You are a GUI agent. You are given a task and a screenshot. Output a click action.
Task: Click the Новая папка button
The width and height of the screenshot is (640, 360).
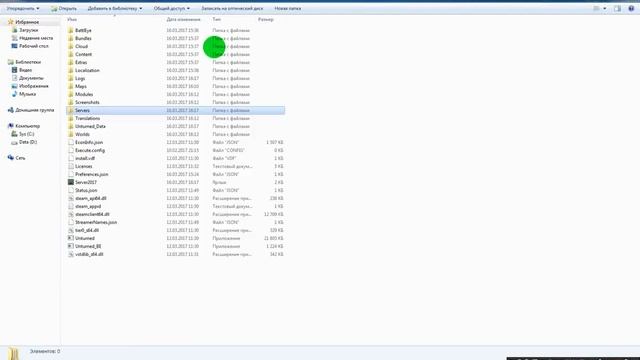(x=288, y=8)
